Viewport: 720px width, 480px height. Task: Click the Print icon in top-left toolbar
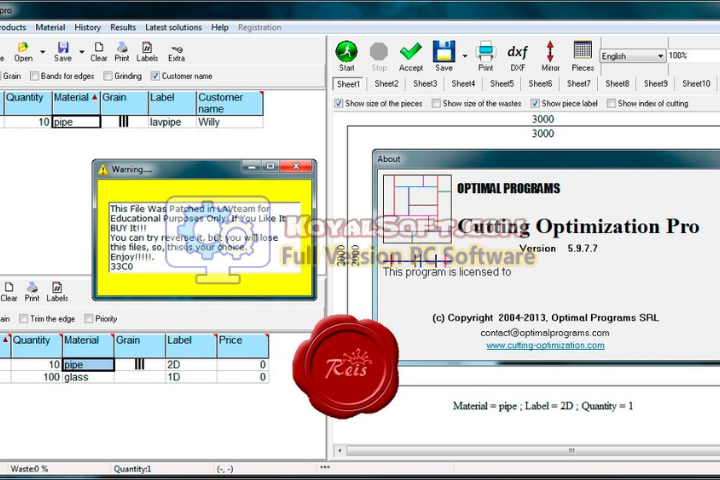122,47
